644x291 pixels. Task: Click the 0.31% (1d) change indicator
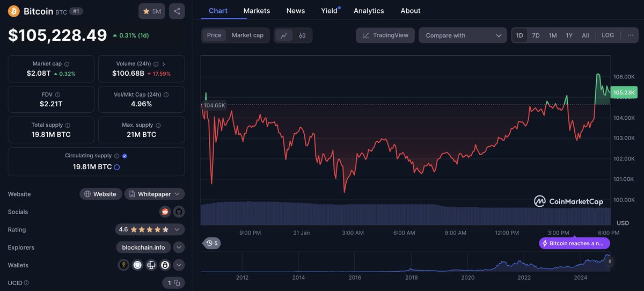(130, 35)
